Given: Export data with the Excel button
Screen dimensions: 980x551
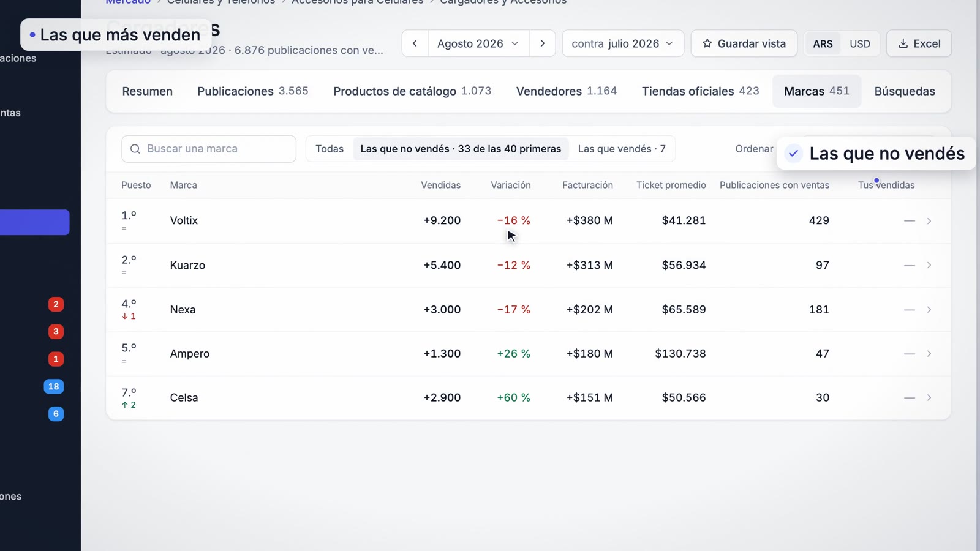Looking at the screenshot, I should [x=919, y=43].
